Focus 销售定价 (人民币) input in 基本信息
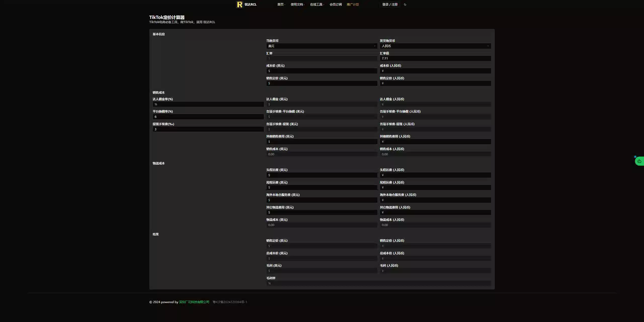The width and height of the screenshot is (644, 322). pyautogui.click(x=435, y=83)
